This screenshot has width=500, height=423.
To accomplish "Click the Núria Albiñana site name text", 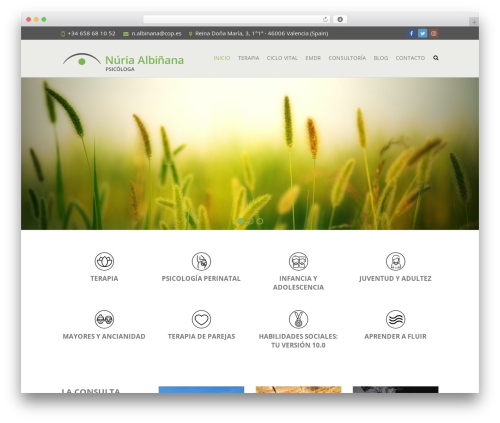I will click(144, 60).
